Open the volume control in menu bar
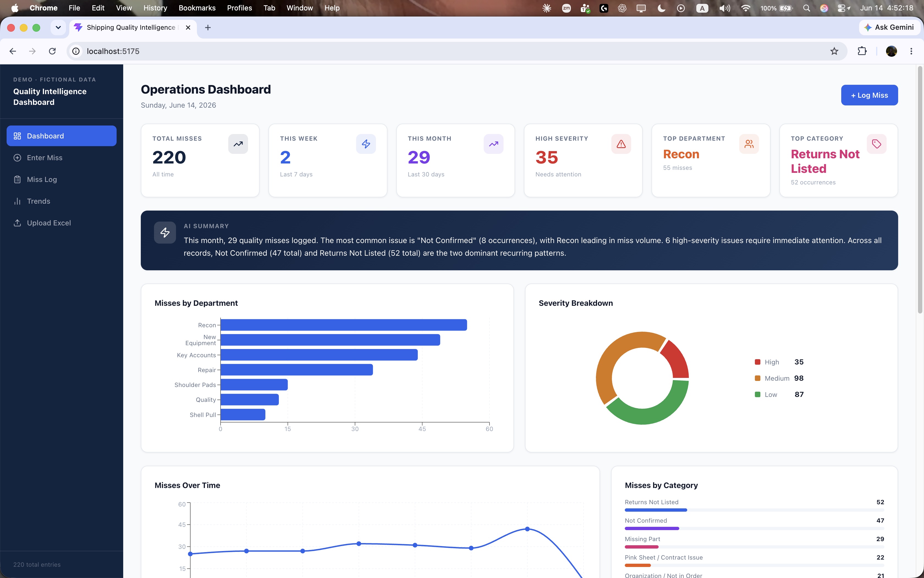The image size is (924, 578). click(724, 8)
